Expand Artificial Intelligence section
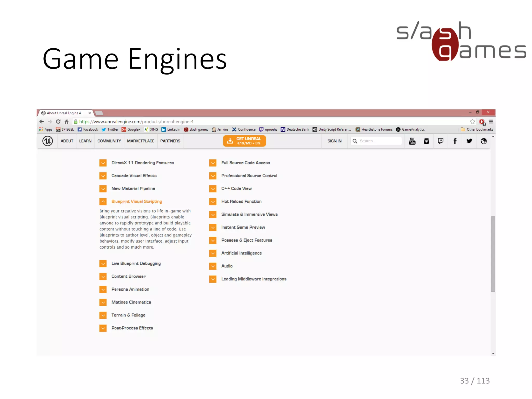 pos(213,253)
